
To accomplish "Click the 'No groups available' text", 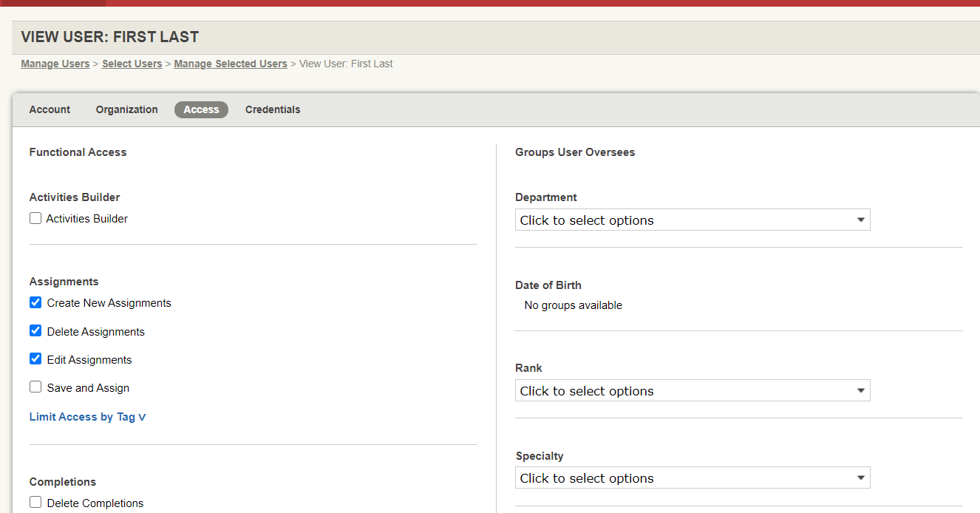I will pyautogui.click(x=574, y=305).
